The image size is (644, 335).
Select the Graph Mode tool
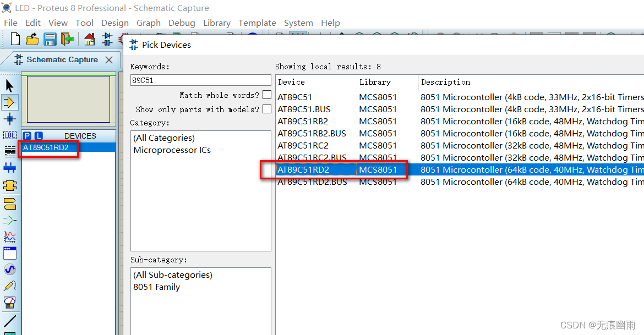tap(9, 237)
